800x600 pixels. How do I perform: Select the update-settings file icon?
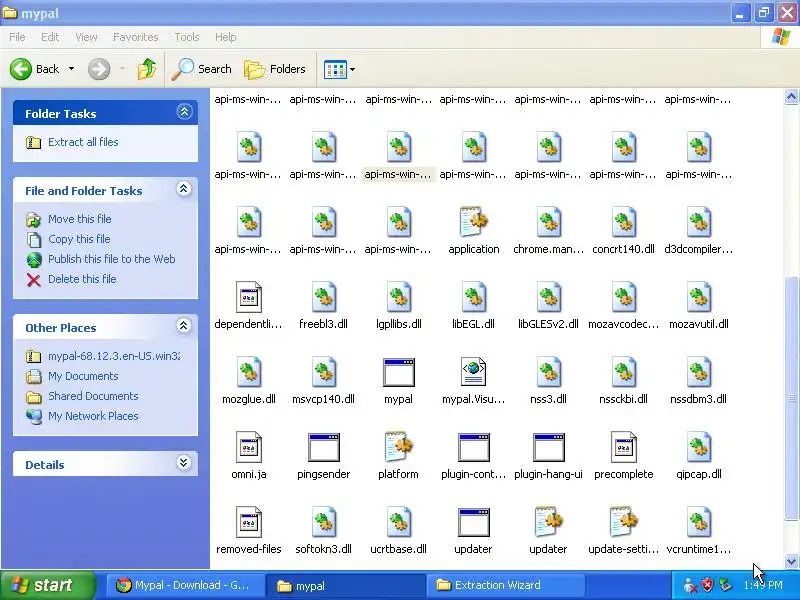pyautogui.click(x=623, y=522)
